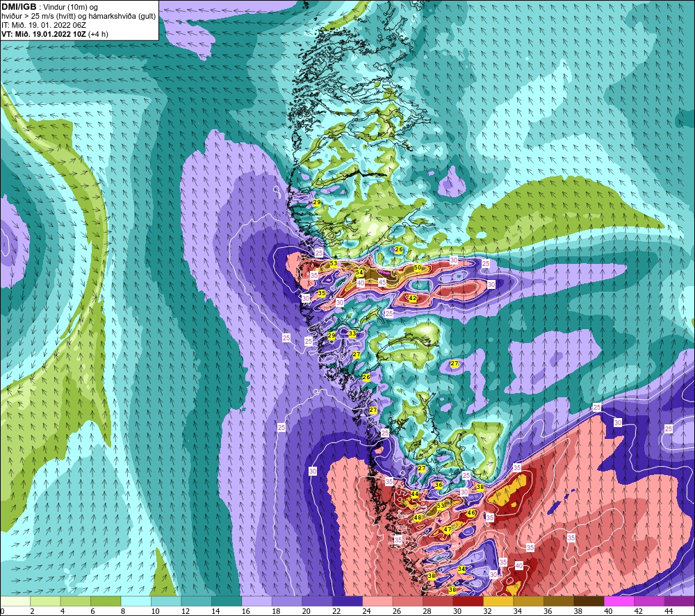Click legend swatch between 30 and 32
Image resolution: width=695 pixels, height=616 pixels.
click(468, 601)
